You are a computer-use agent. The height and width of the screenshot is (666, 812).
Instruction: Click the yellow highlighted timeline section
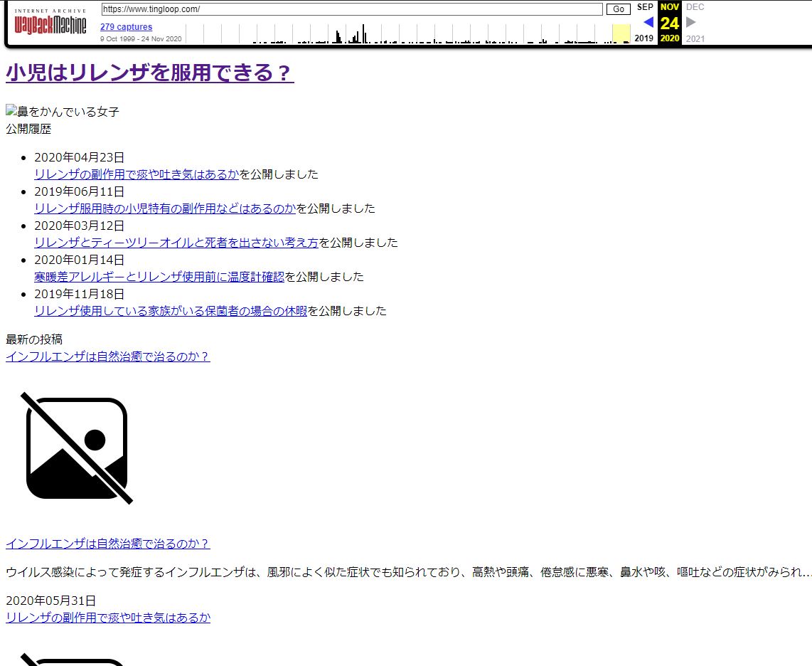[x=621, y=33]
